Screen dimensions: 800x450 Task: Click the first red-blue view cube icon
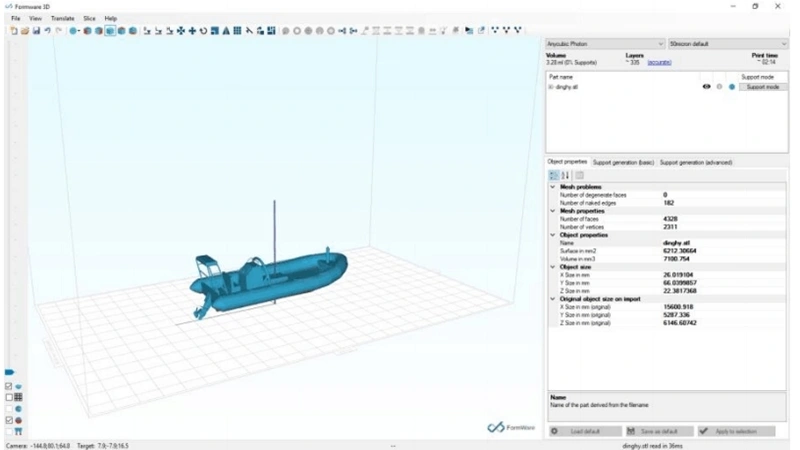[88, 31]
